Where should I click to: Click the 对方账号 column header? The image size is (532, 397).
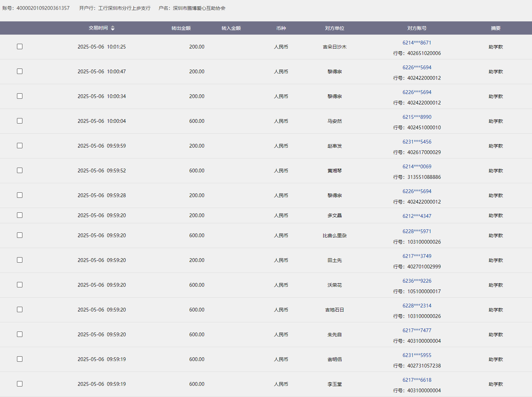tap(417, 28)
